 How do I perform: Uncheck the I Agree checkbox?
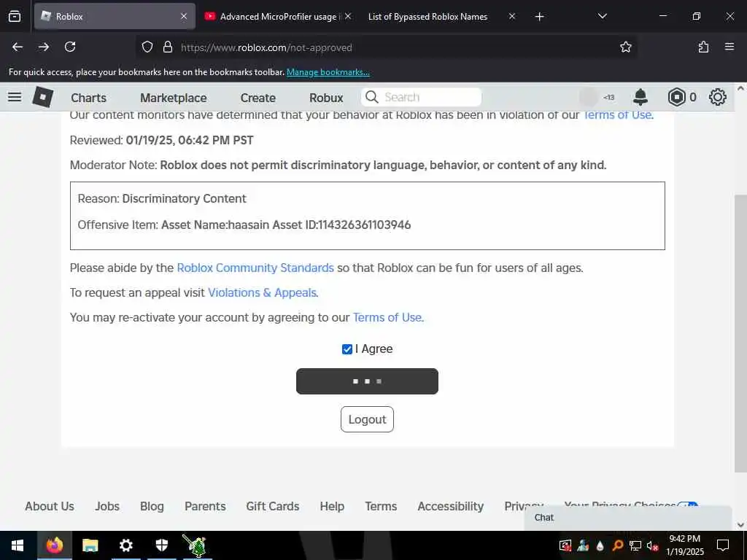point(347,349)
